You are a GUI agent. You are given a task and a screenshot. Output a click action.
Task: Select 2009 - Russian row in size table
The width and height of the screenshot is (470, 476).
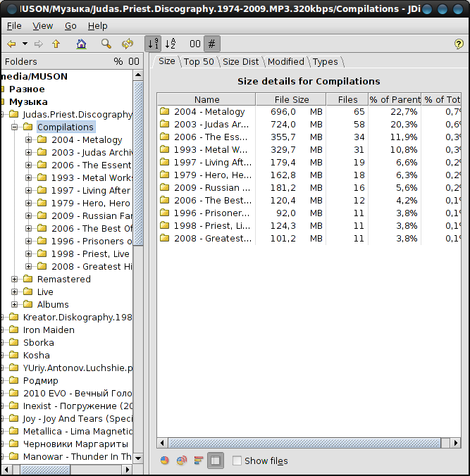point(309,187)
